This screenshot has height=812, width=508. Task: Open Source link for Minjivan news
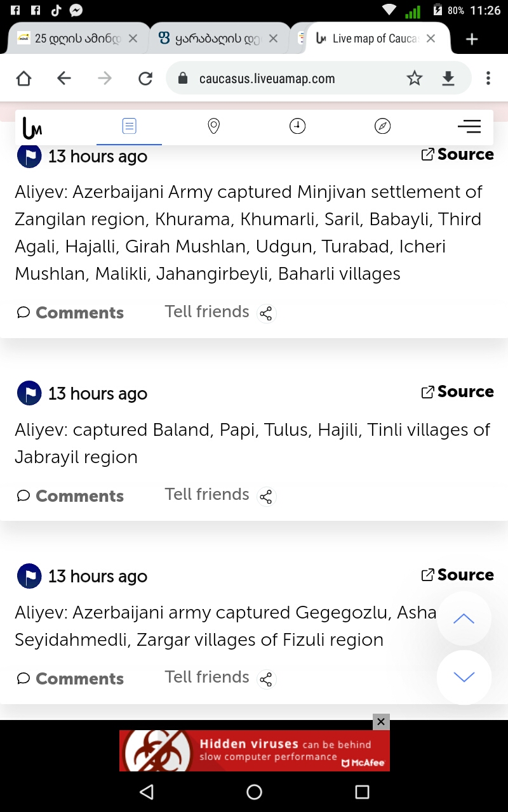[458, 154]
